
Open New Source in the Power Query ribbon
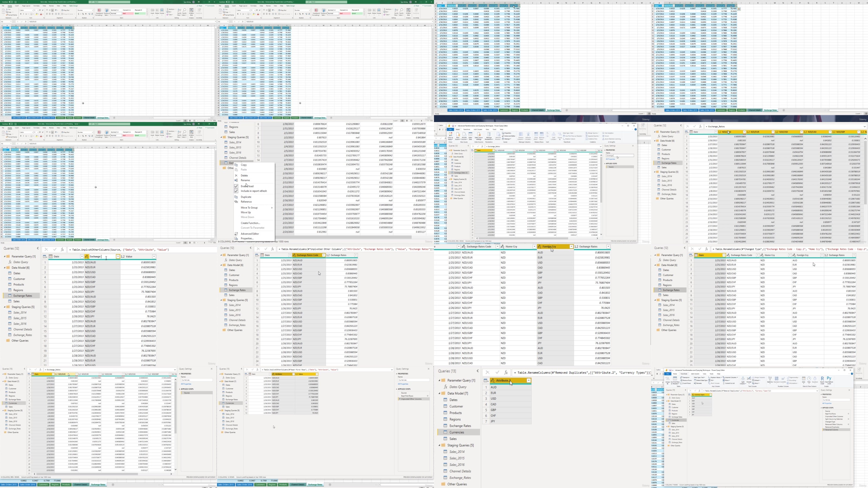click(458, 136)
